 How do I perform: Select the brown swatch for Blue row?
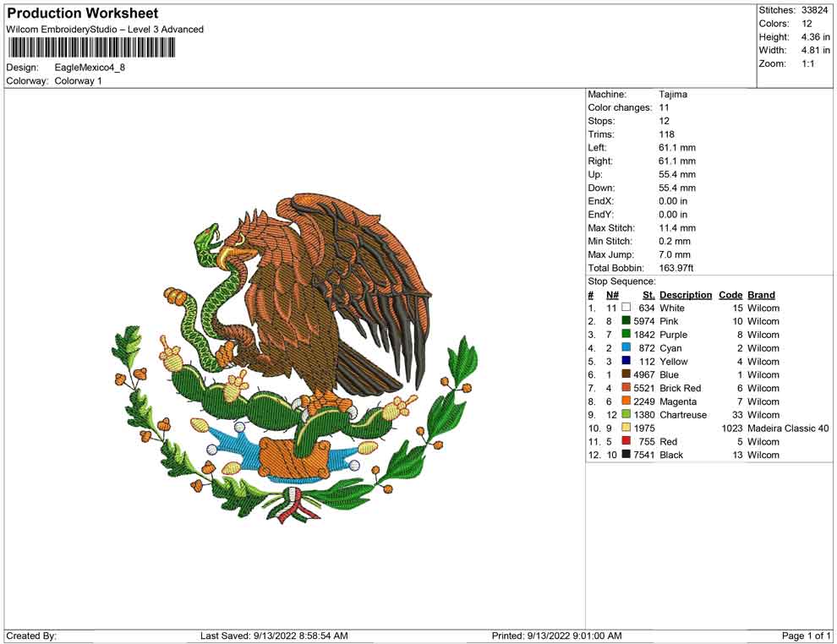(x=626, y=374)
